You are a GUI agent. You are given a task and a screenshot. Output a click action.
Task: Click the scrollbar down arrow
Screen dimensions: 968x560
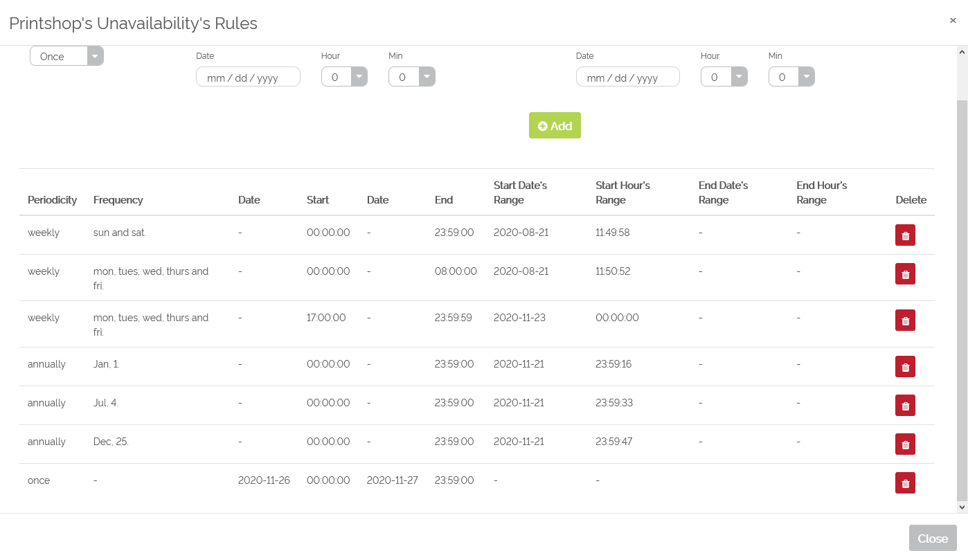[x=962, y=507]
